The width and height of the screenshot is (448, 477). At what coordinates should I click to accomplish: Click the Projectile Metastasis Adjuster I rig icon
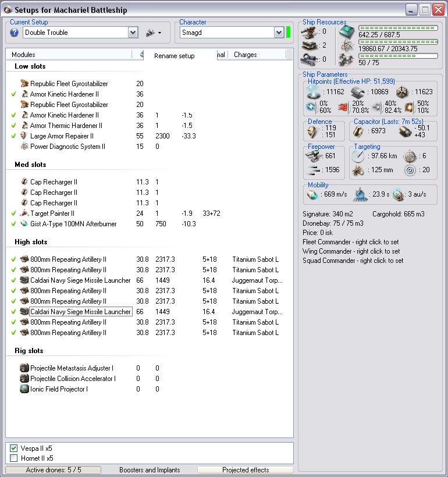tap(24, 368)
